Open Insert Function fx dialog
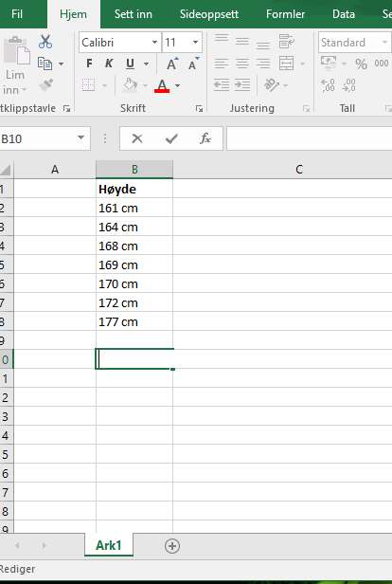 pyautogui.click(x=205, y=138)
